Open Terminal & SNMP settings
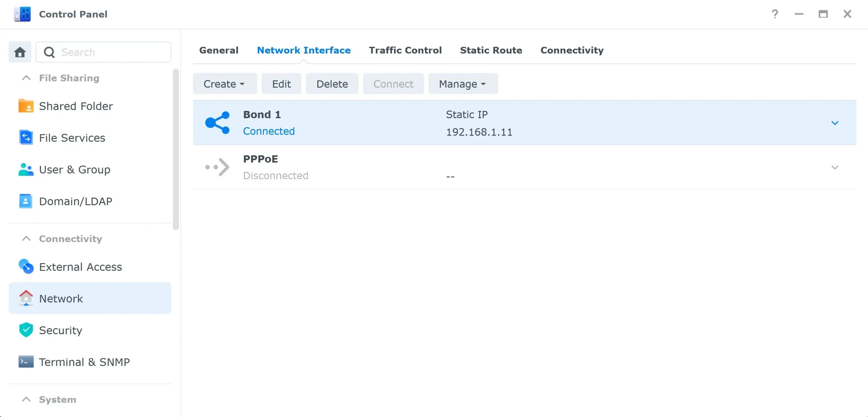868x417 pixels. tap(84, 361)
